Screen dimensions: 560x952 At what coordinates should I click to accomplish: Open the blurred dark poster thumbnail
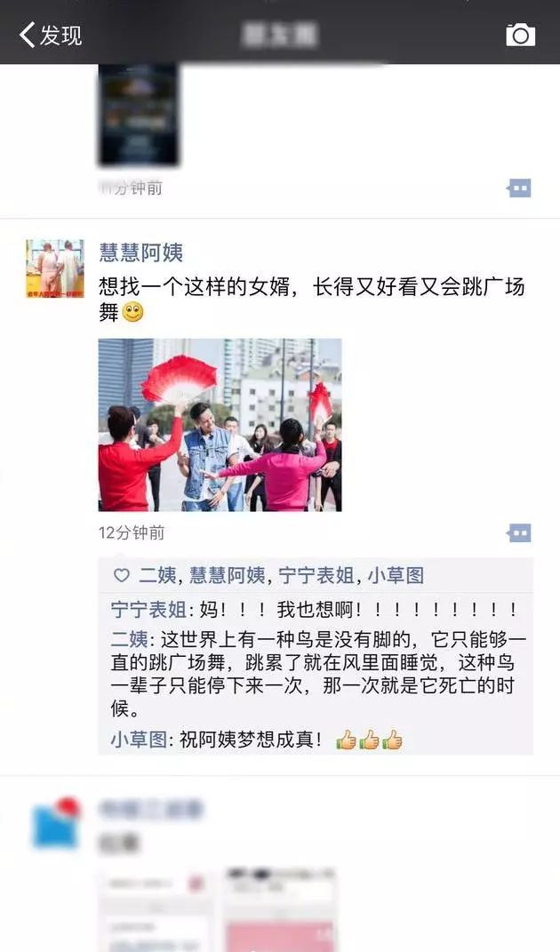point(139,114)
